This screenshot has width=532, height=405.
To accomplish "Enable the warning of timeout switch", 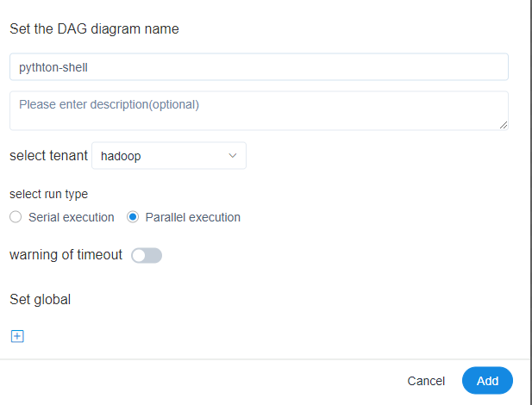I will pos(147,255).
